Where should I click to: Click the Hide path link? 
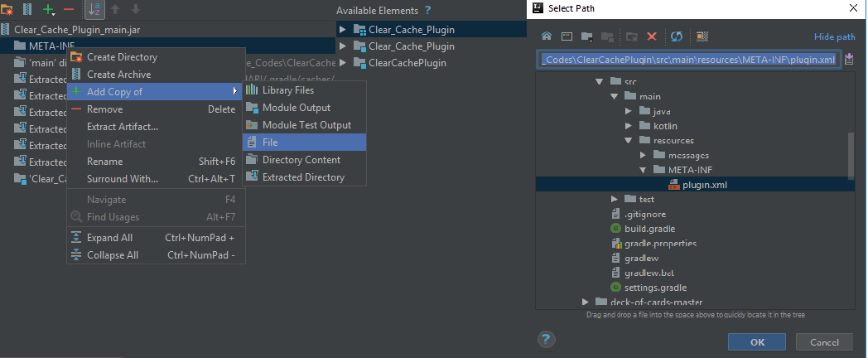click(834, 37)
